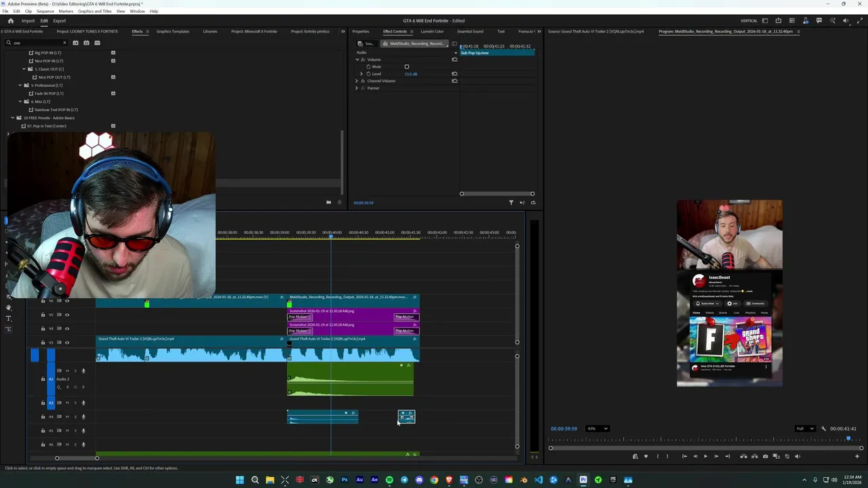Reset the Volume effect
868x488 pixels.
[454, 60]
